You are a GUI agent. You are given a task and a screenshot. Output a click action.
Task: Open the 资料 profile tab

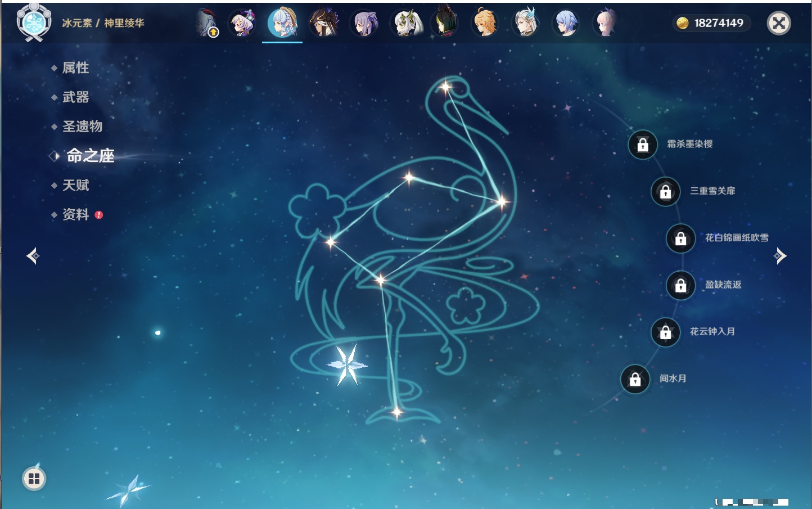(76, 214)
